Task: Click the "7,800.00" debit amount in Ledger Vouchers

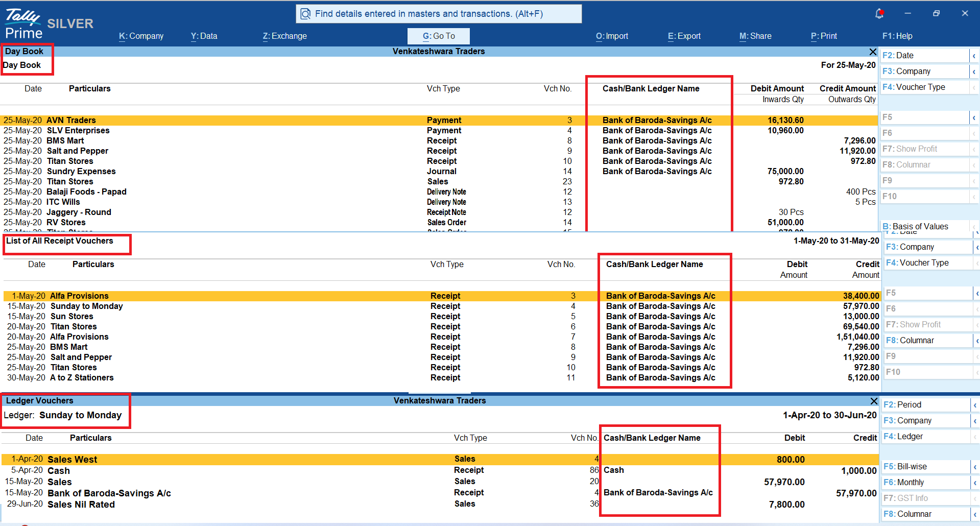Action: point(787,505)
